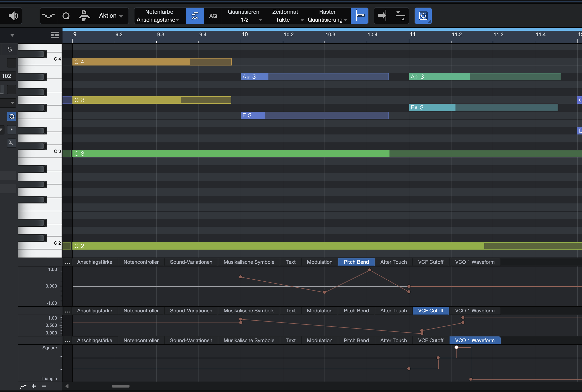Click the Q quantize icon in toolbar
582x392 pixels.
66,16
